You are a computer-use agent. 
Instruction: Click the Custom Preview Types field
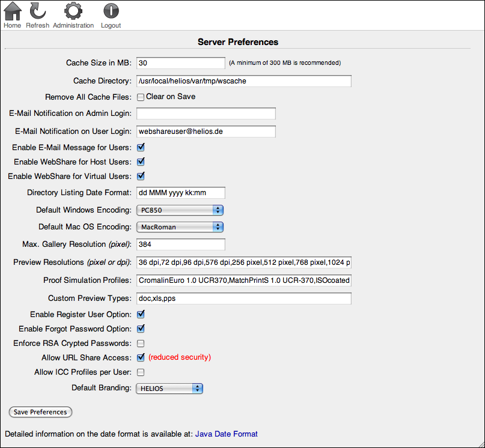point(244,298)
